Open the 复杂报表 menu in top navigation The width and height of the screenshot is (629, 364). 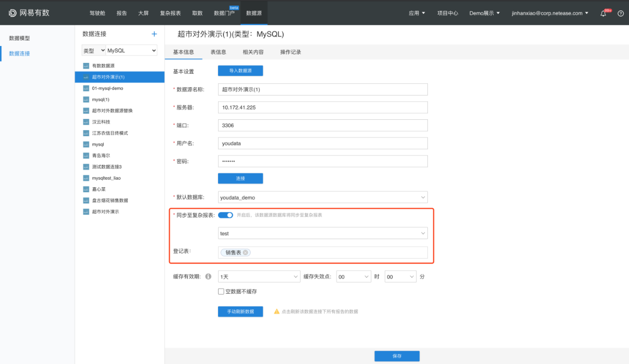pyautogui.click(x=170, y=13)
